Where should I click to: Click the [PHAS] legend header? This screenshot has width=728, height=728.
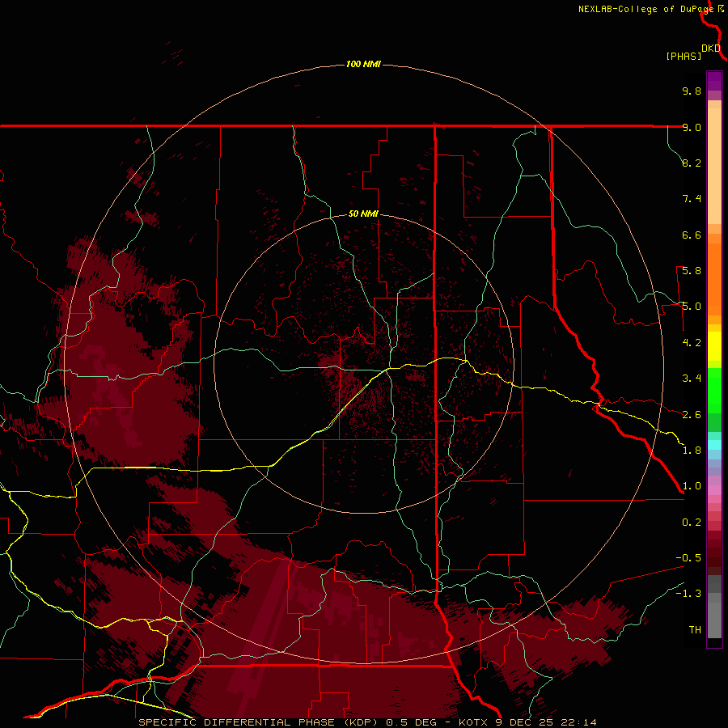pyautogui.click(x=684, y=56)
